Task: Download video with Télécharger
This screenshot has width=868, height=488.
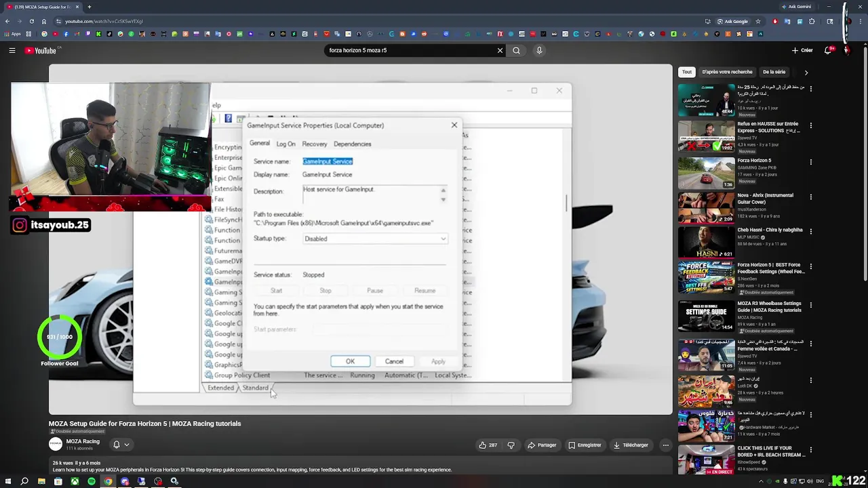Action: pyautogui.click(x=631, y=445)
